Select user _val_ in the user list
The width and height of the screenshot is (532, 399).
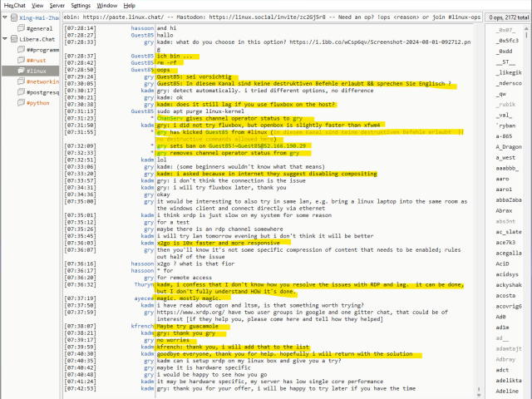click(x=504, y=115)
